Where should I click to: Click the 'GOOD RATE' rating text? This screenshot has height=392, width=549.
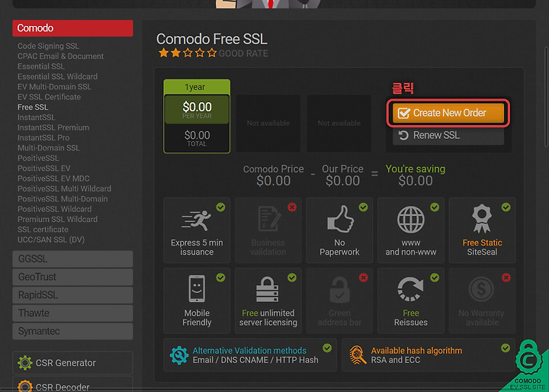(243, 53)
